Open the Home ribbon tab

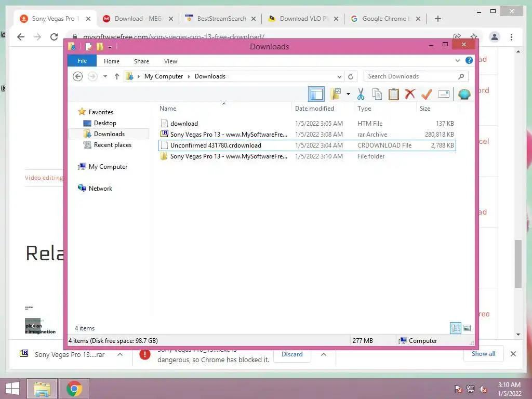[x=112, y=61]
